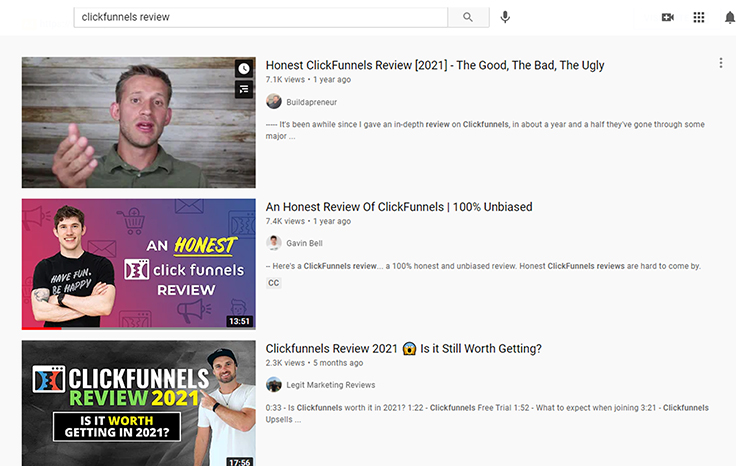
Task: Click '7.4K views • 1 year ago' text
Action: [x=308, y=221]
